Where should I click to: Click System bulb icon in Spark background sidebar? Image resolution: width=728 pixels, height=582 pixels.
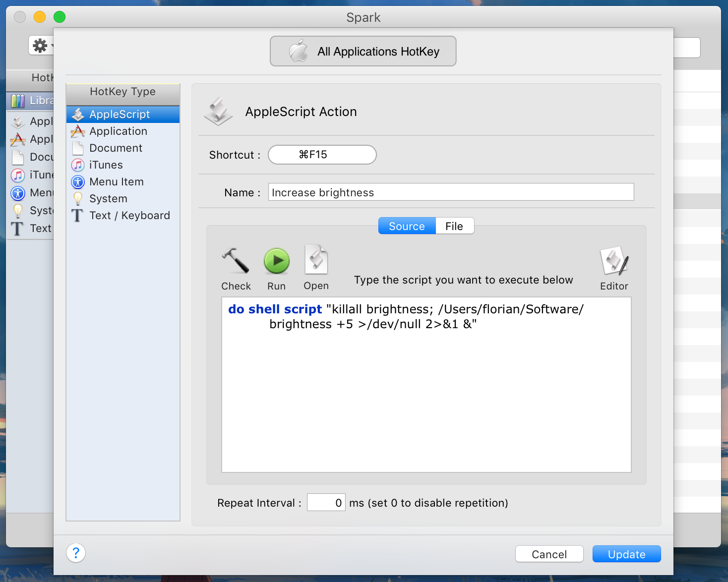(18, 211)
